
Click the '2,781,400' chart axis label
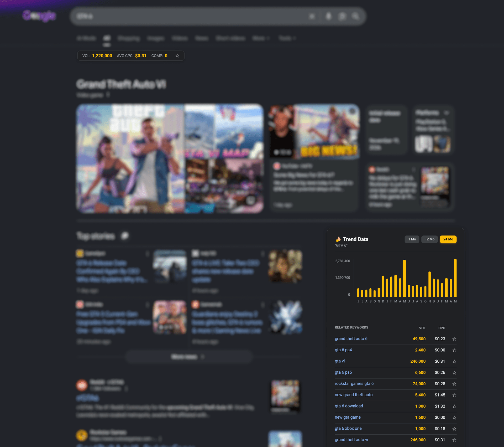(x=342, y=261)
